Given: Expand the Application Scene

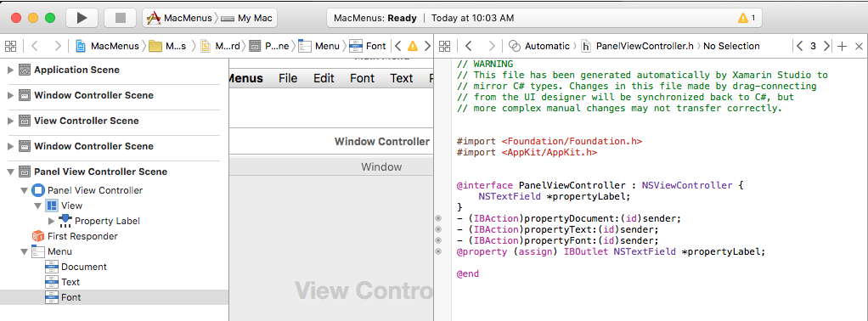Looking at the screenshot, I should coord(10,70).
